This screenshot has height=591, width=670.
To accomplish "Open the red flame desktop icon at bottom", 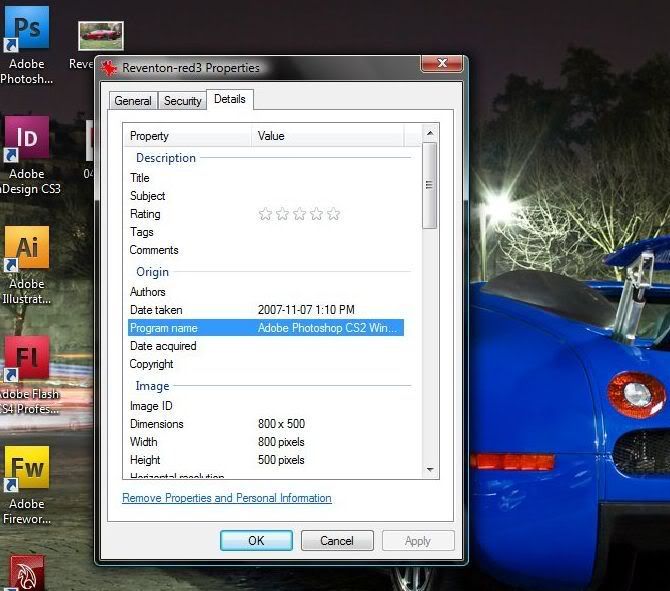I will (x=27, y=573).
